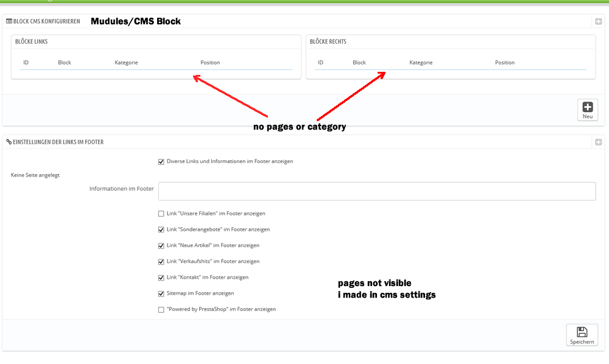Toggle the Verkaufshits footer link checkbox
609x364 pixels.
[161, 262]
